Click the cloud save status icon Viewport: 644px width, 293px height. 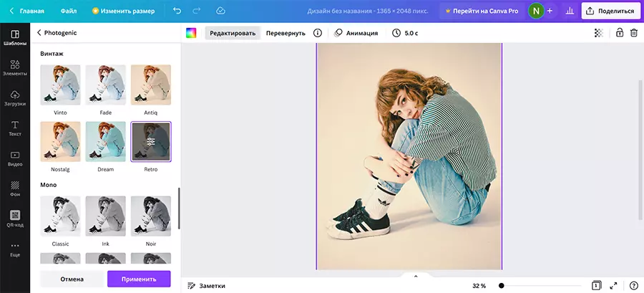pyautogui.click(x=220, y=11)
